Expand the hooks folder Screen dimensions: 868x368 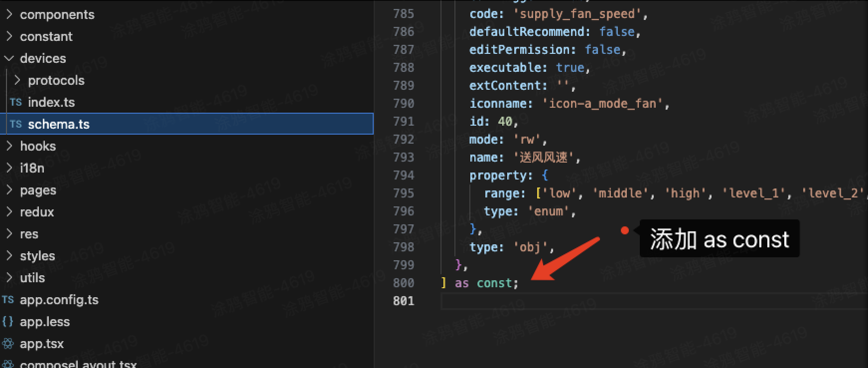9,146
